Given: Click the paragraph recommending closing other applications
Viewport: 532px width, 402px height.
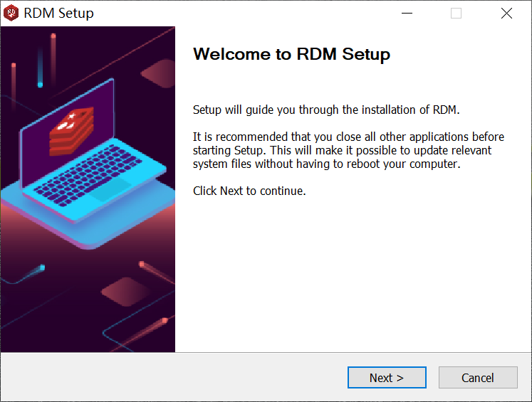Looking at the screenshot, I should point(348,150).
